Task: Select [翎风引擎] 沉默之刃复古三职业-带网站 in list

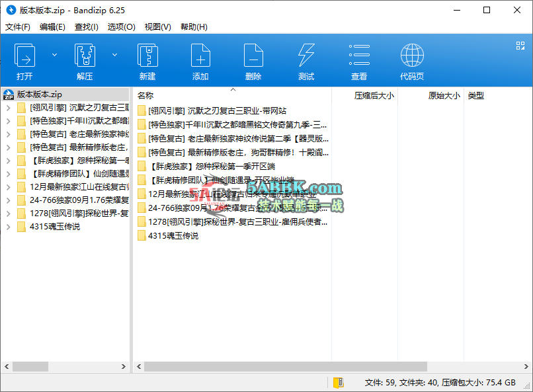Action: (217, 111)
